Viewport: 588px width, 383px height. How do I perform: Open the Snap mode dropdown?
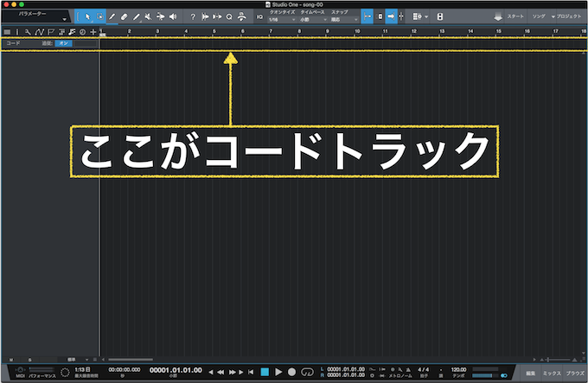pyautogui.click(x=344, y=20)
